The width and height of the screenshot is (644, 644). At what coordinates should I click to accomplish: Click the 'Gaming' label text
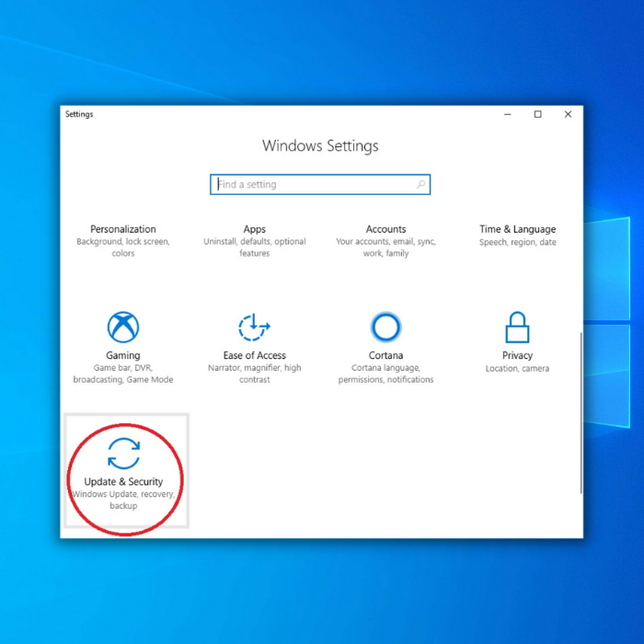(x=123, y=356)
